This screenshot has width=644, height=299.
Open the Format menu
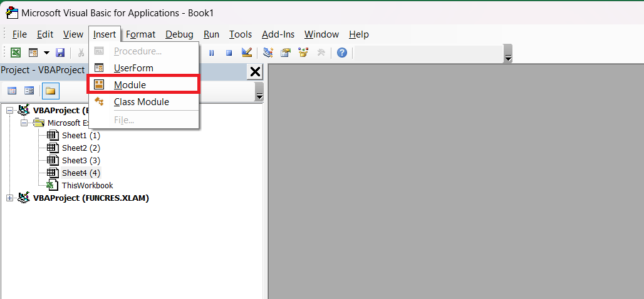click(x=140, y=34)
